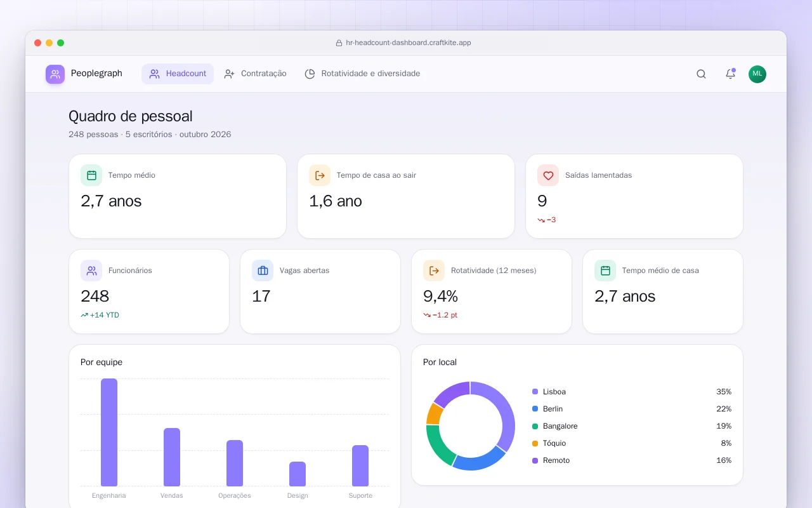Click the 22% value for Berlin
The image size is (812, 508).
click(724, 409)
